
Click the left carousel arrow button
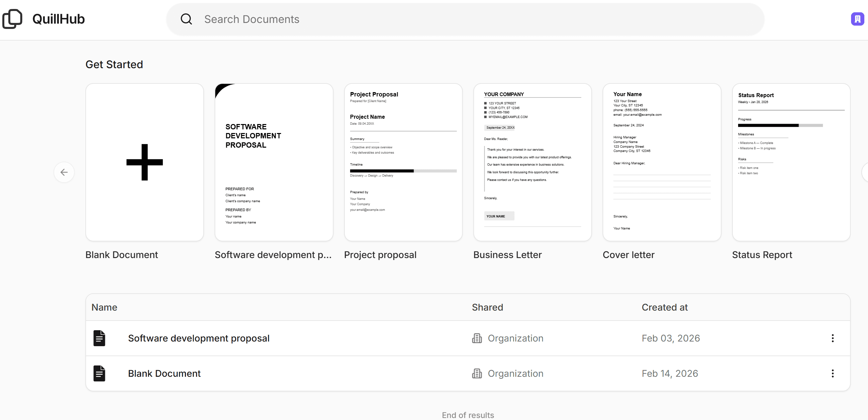point(64,172)
